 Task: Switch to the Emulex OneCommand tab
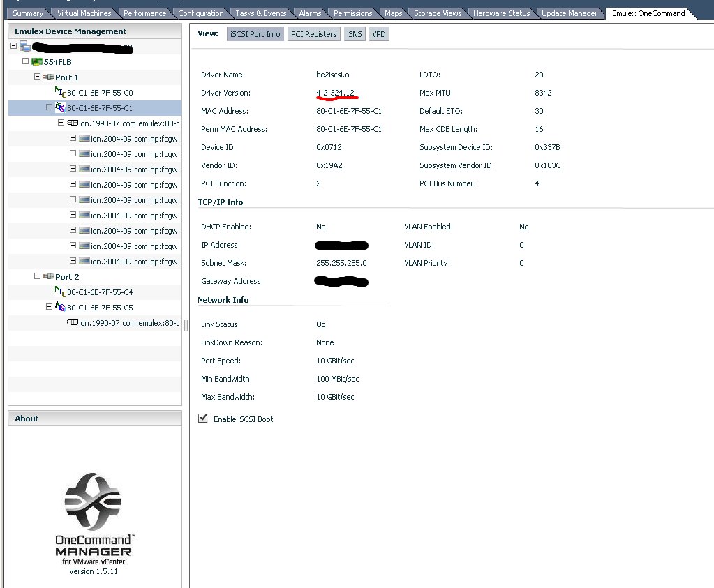[x=647, y=12]
